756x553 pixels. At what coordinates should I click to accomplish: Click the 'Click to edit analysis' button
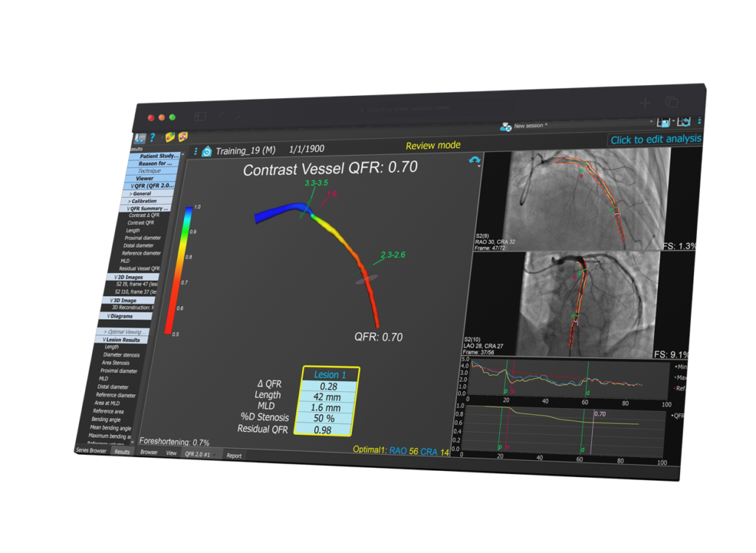pyautogui.click(x=655, y=140)
